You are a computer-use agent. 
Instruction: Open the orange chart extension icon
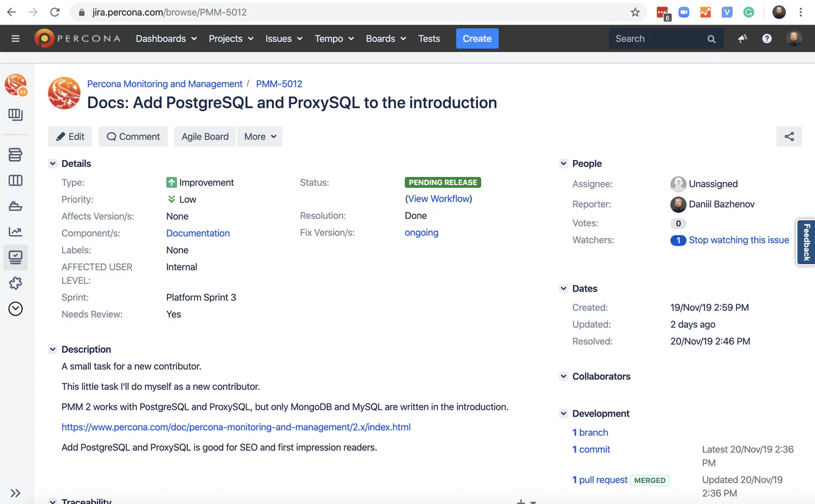pyautogui.click(x=706, y=12)
